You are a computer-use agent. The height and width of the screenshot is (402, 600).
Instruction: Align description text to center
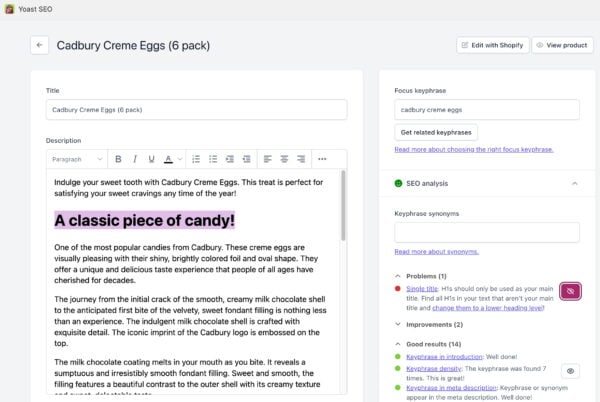284,159
